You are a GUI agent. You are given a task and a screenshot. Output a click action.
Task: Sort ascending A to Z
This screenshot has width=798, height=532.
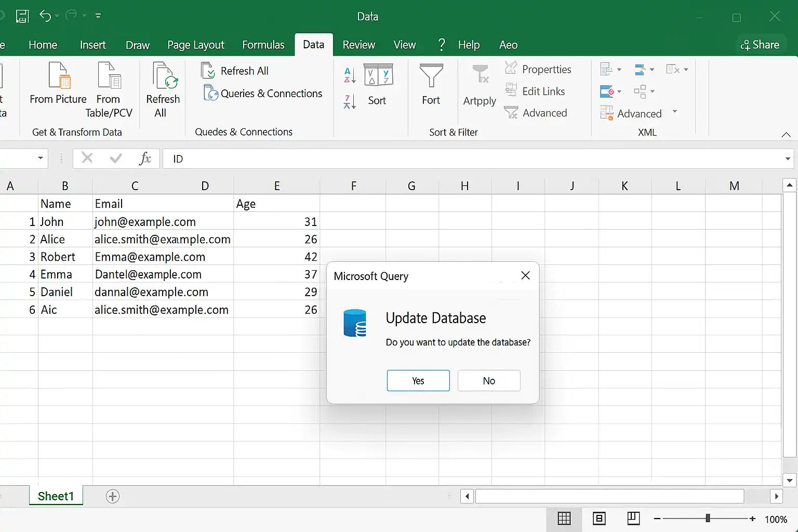[350, 75]
